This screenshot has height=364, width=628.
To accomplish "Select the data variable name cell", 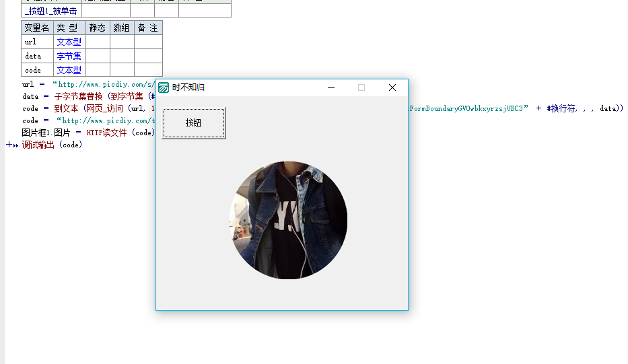I will [x=37, y=56].
